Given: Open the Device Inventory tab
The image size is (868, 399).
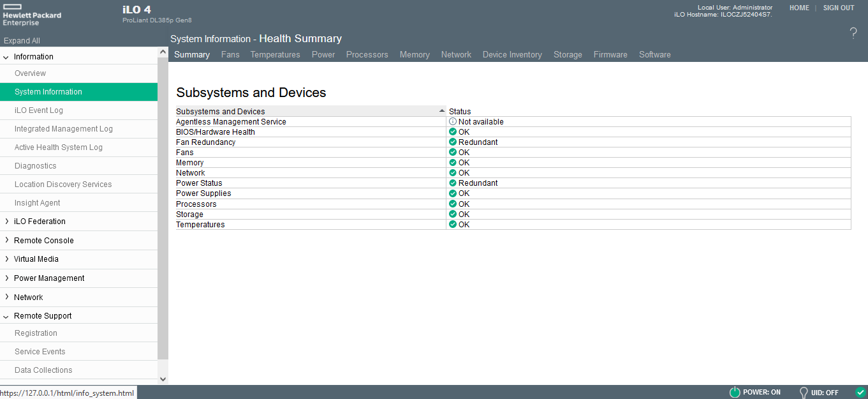Looking at the screenshot, I should [x=512, y=55].
